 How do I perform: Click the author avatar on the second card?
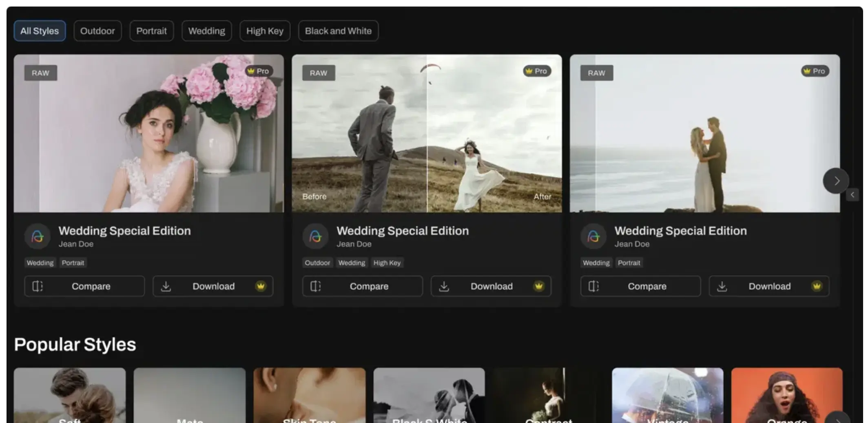[x=315, y=236]
